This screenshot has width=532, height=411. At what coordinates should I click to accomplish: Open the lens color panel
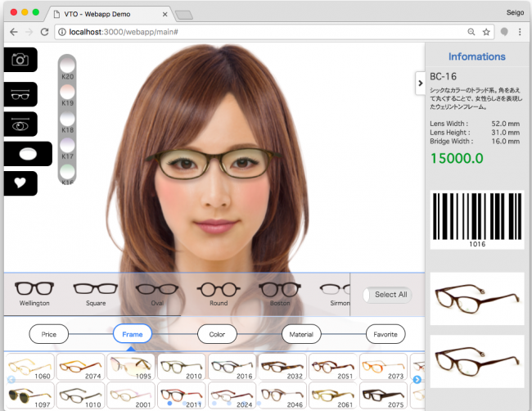(27, 154)
